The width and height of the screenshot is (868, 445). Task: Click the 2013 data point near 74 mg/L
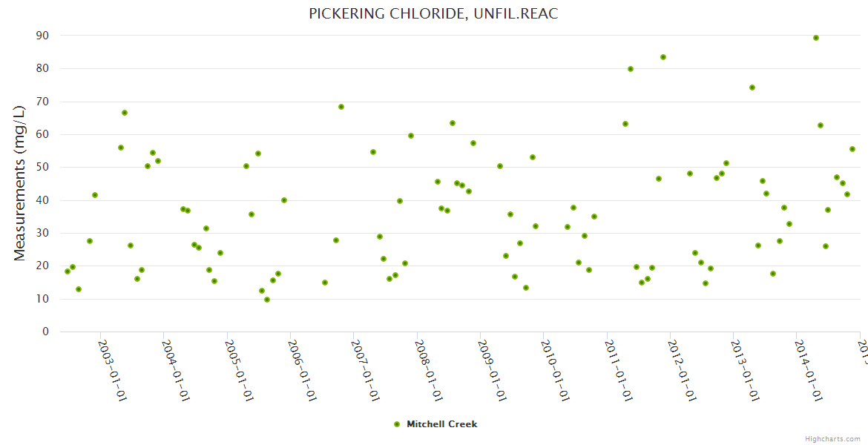tap(752, 88)
